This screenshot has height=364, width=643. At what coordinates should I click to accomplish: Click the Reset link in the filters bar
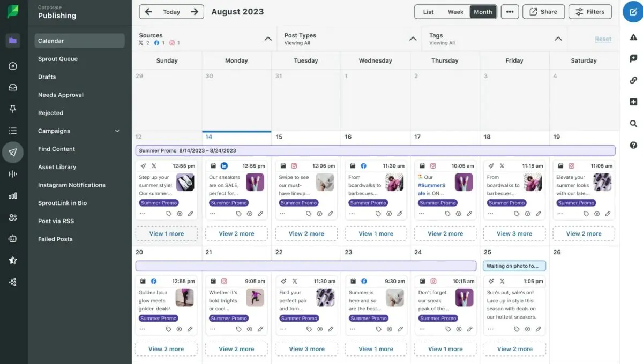(x=603, y=39)
